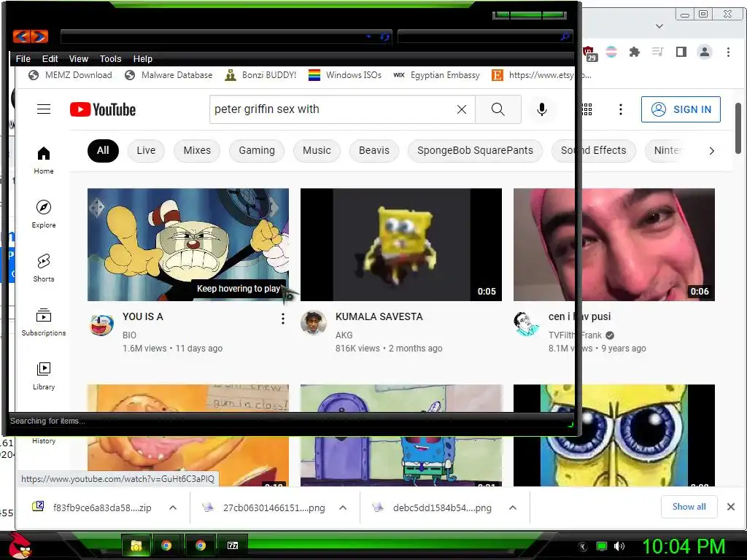Screen dimensions: 747x560
Task: Click the BIO channel avatar
Action: click(101, 324)
